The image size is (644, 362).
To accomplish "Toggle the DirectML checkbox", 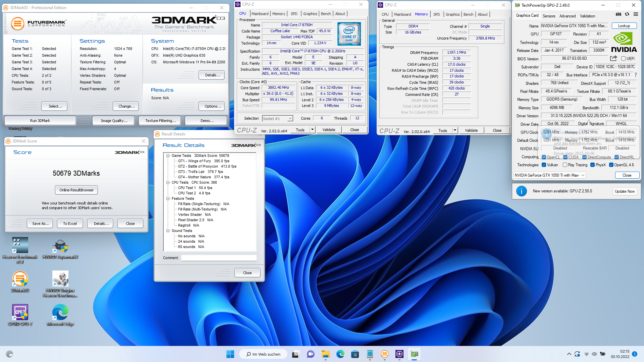I will point(616,157).
